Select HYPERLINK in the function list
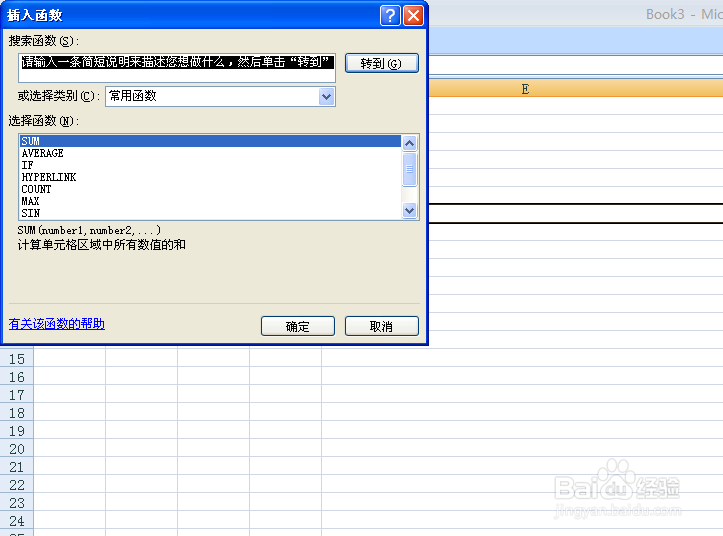Viewport: 723px width, 536px height. pyautogui.click(x=210, y=177)
